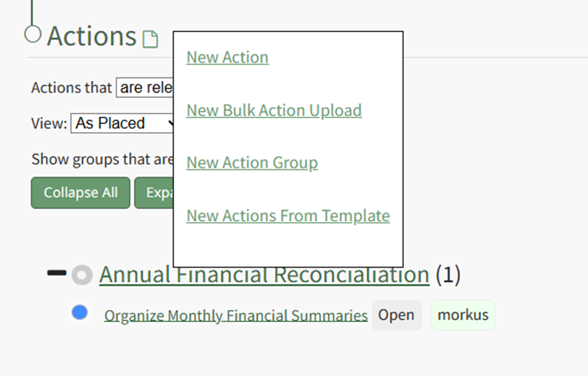The width and height of the screenshot is (588, 376).
Task: Click the 'View:' label text
Action: [49, 123]
